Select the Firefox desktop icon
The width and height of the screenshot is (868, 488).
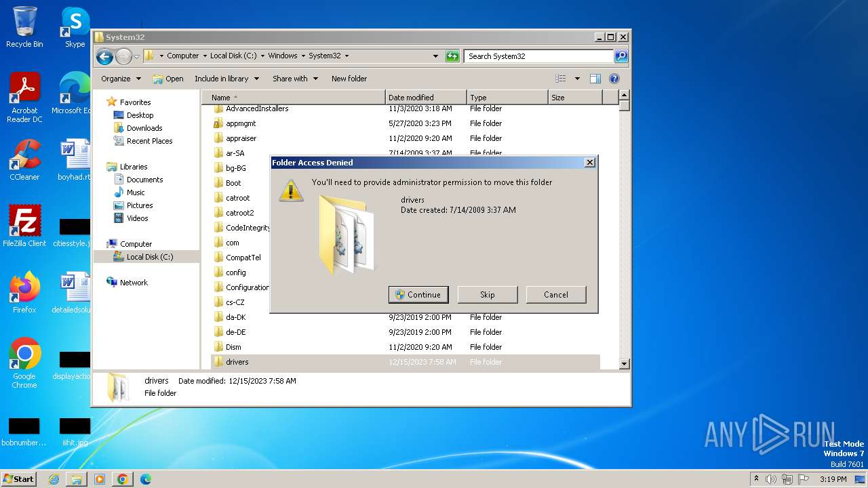click(x=24, y=293)
